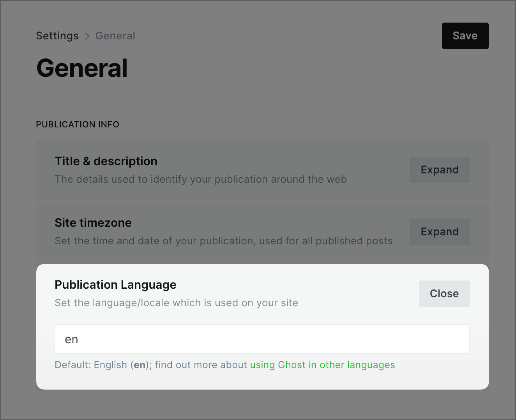Viewport: 516px width, 420px height.
Task: Focus the publication language input field
Action: tap(262, 339)
